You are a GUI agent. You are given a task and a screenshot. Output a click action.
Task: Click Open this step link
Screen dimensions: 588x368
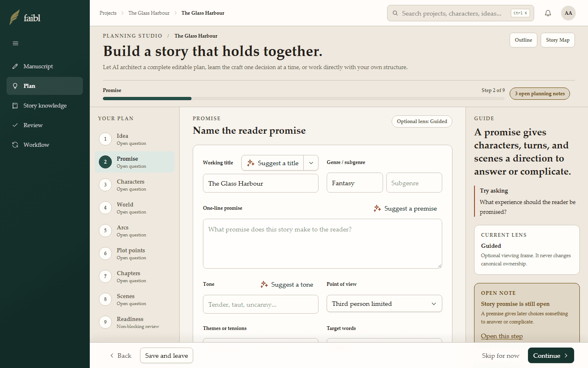pyautogui.click(x=502, y=336)
